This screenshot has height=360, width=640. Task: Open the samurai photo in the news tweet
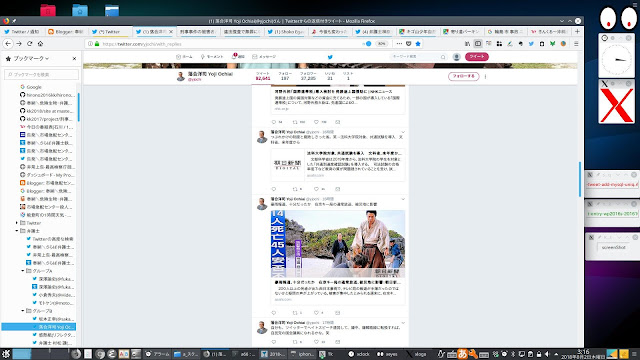[x=338, y=244]
